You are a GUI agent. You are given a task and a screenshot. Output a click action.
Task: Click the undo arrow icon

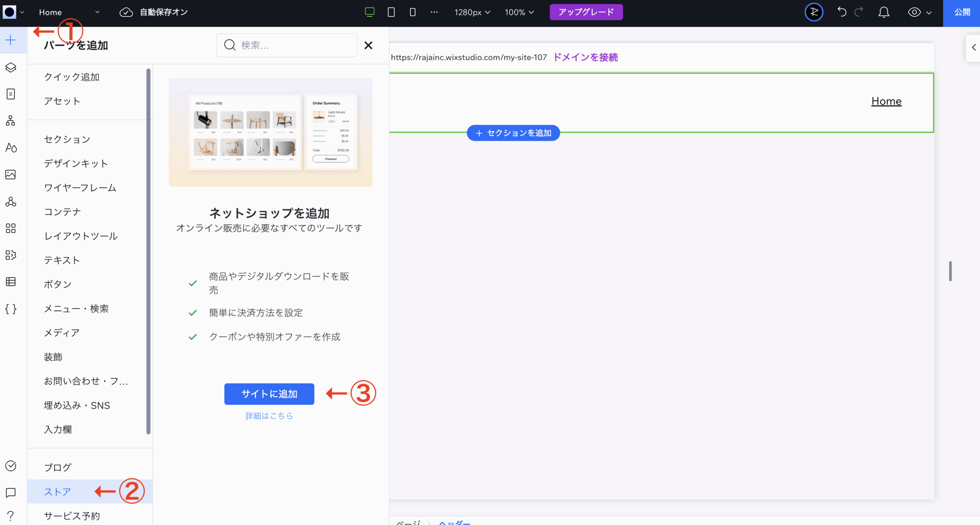point(841,12)
